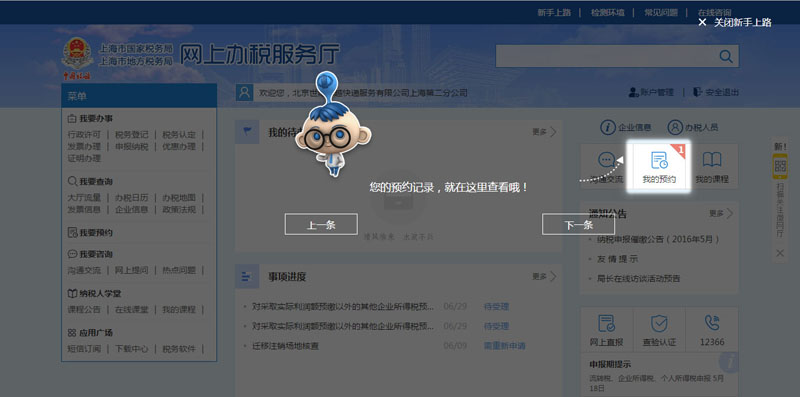Select 税务软件 in menu
The width and height of the screenshot is (800, 397).
point(179,349)
